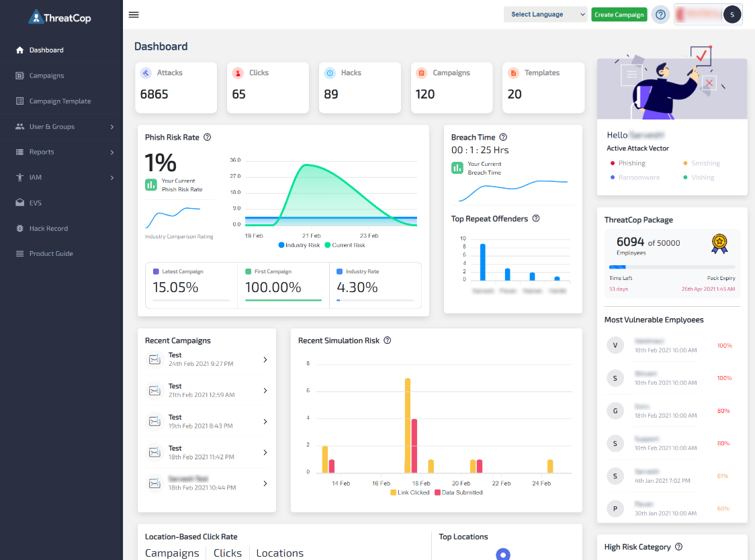Click the employees package progress bar
The width and height of the screenshot is (755, 560).
click(672, 267)
